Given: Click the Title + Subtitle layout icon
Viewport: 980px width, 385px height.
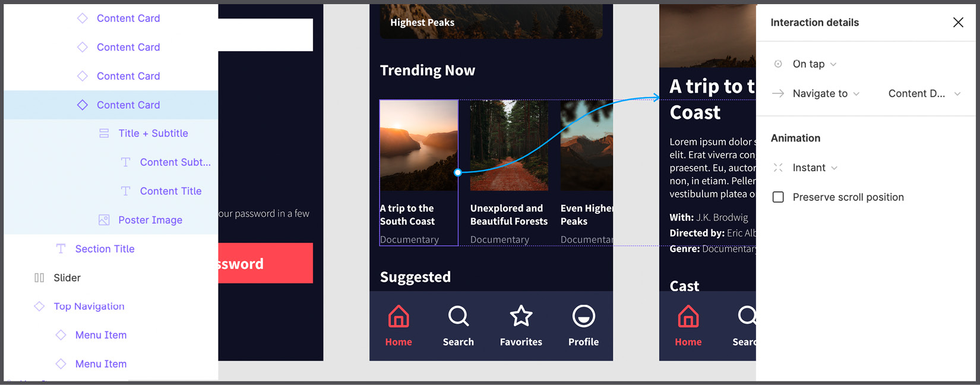Looking at the screenshot, I should coord(104,134).
